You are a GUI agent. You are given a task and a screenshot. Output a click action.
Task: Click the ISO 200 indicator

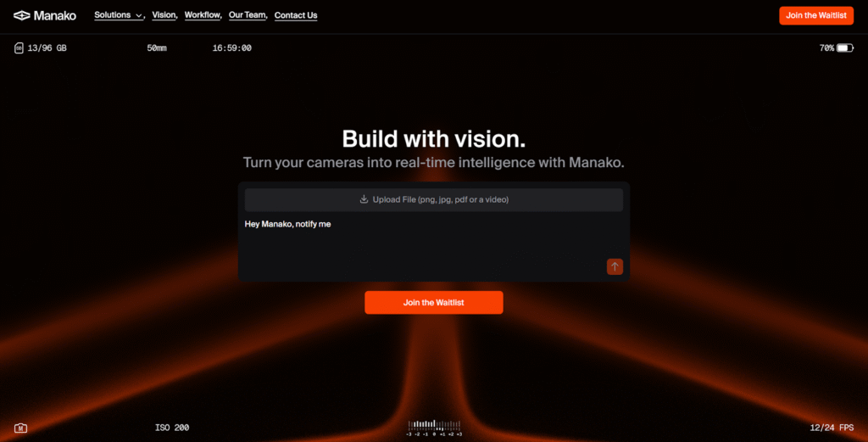[x=171, y=428]
